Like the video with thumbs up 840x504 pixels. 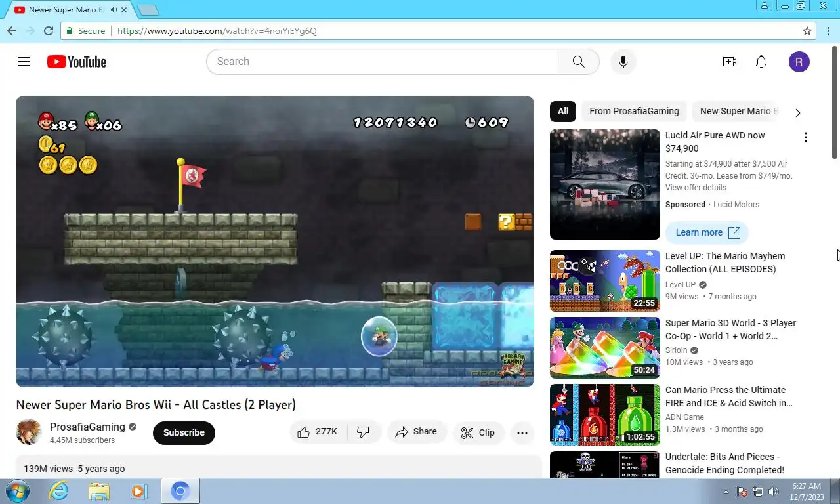(x=318, y=432)
